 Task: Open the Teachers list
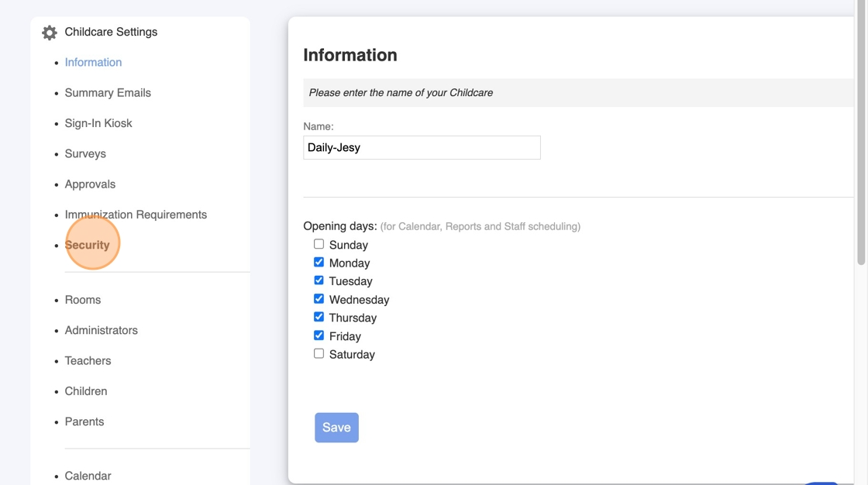(88, 361)
